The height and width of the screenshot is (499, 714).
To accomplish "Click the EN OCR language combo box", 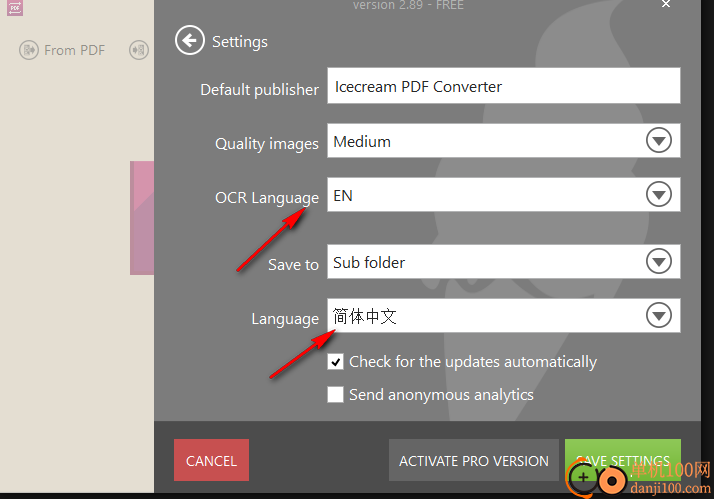I will (504, 195).
